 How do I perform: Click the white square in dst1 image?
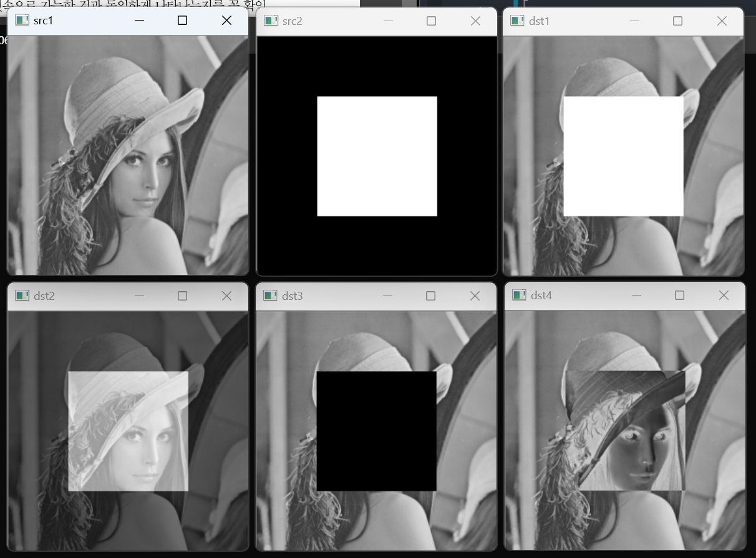623,156
